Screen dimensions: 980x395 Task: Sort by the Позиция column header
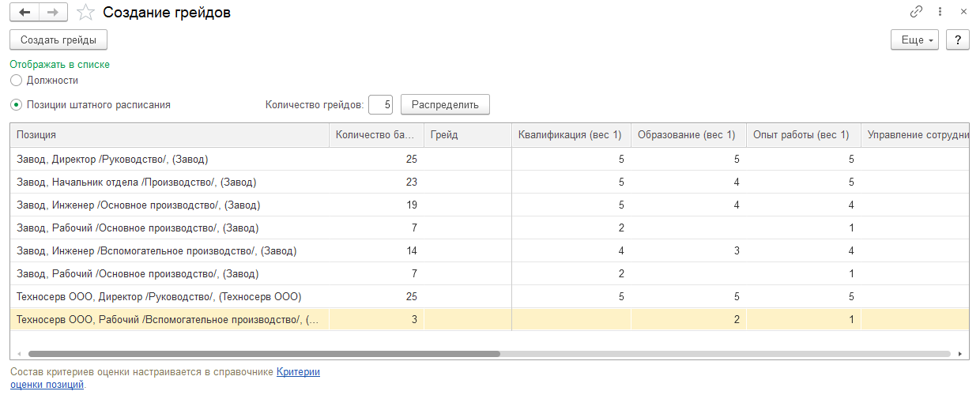coord(169,135)
